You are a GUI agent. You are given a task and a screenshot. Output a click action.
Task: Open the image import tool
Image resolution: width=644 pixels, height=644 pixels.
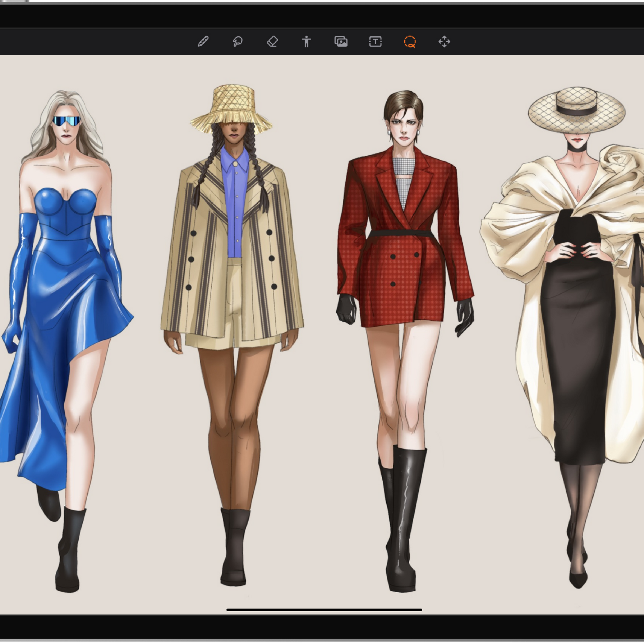(341, 42)
